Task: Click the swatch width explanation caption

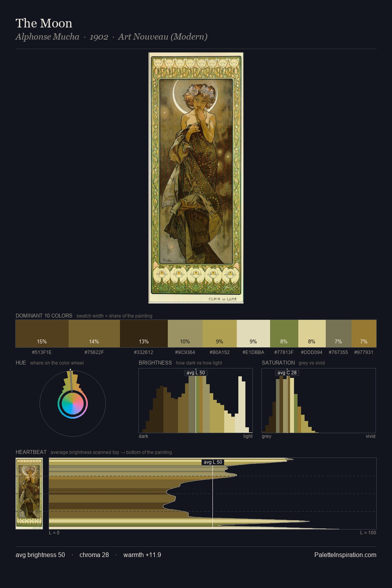Action: 114,316
